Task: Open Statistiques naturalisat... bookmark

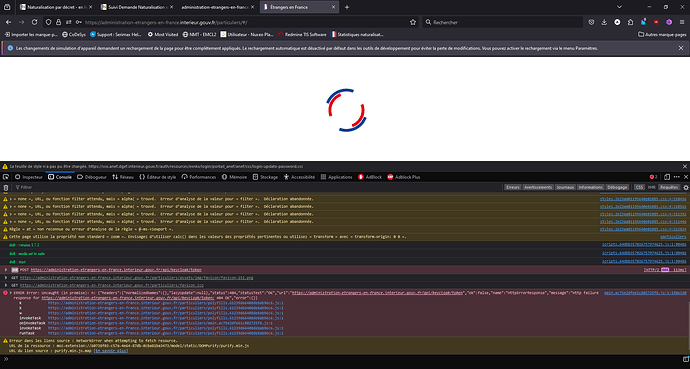Action: coord(357,34)
